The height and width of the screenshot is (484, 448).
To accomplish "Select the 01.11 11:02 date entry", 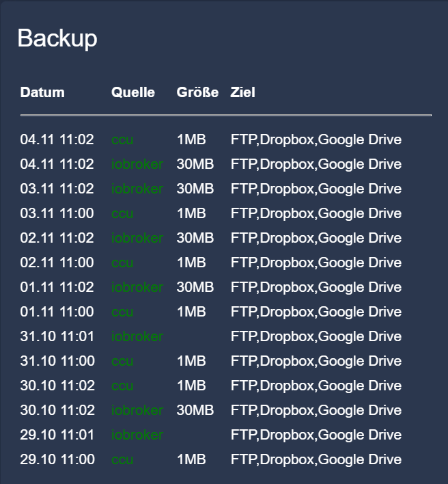I will coord(57,287).
